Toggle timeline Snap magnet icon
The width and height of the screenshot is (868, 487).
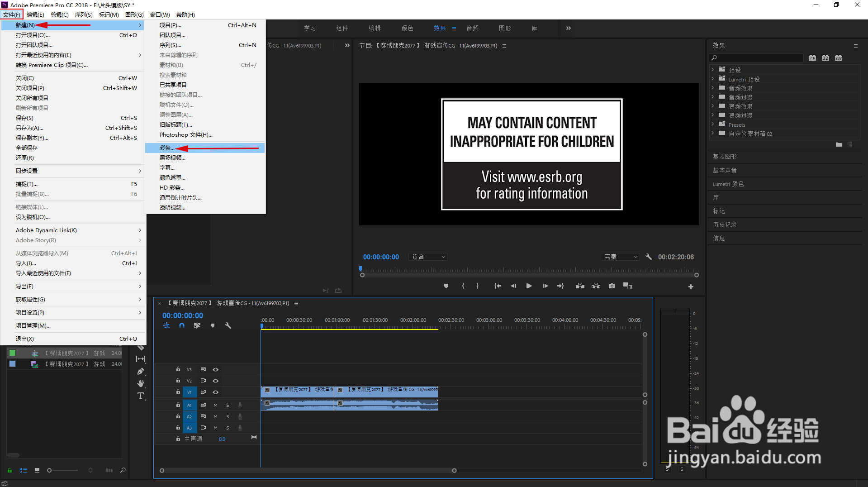point(182,325)
